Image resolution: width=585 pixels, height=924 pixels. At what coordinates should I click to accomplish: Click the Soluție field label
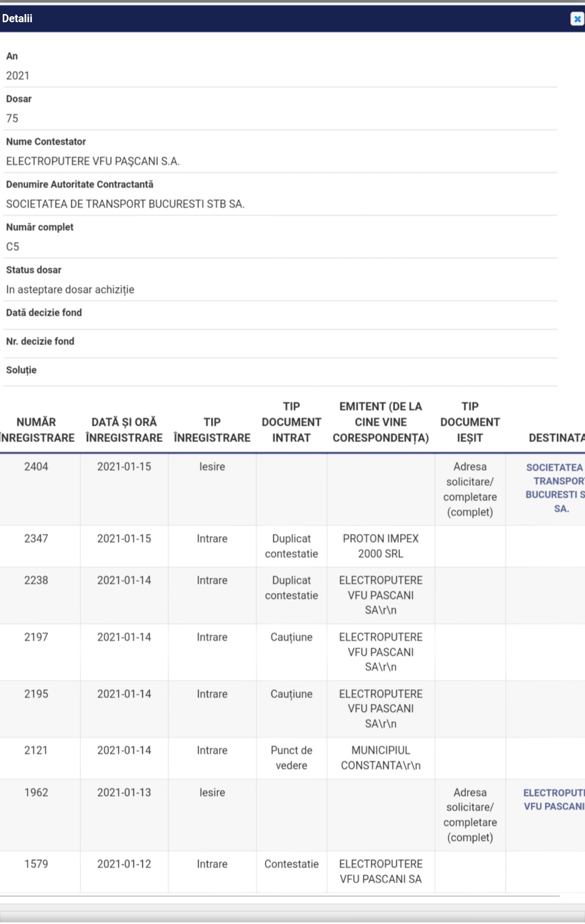[21, 370]
